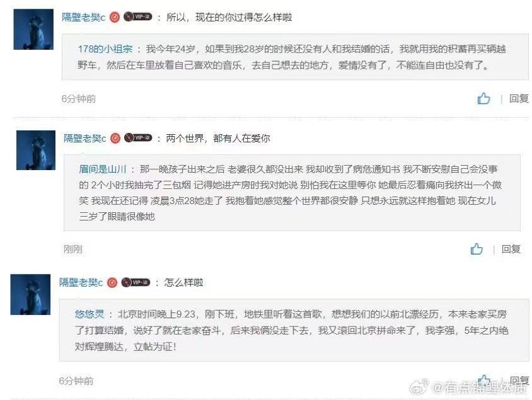Click the red NetEase badge beside first 隔壁老樊c

(115, 17)
